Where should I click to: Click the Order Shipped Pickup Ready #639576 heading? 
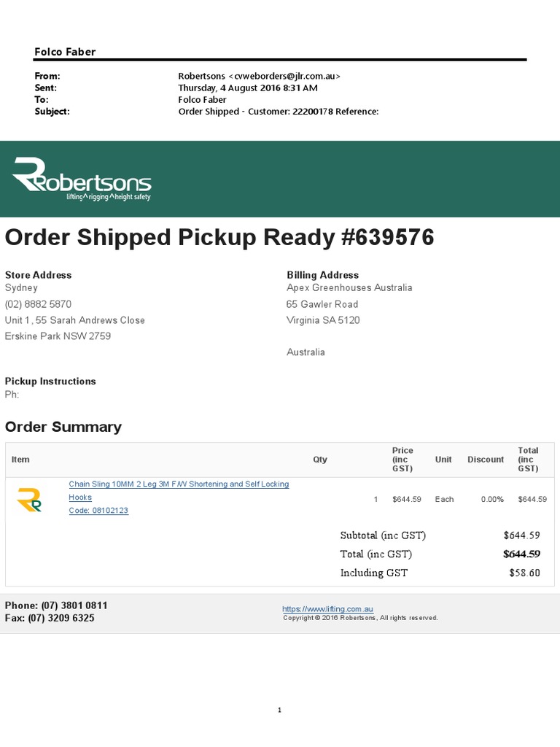coord(219,237)
